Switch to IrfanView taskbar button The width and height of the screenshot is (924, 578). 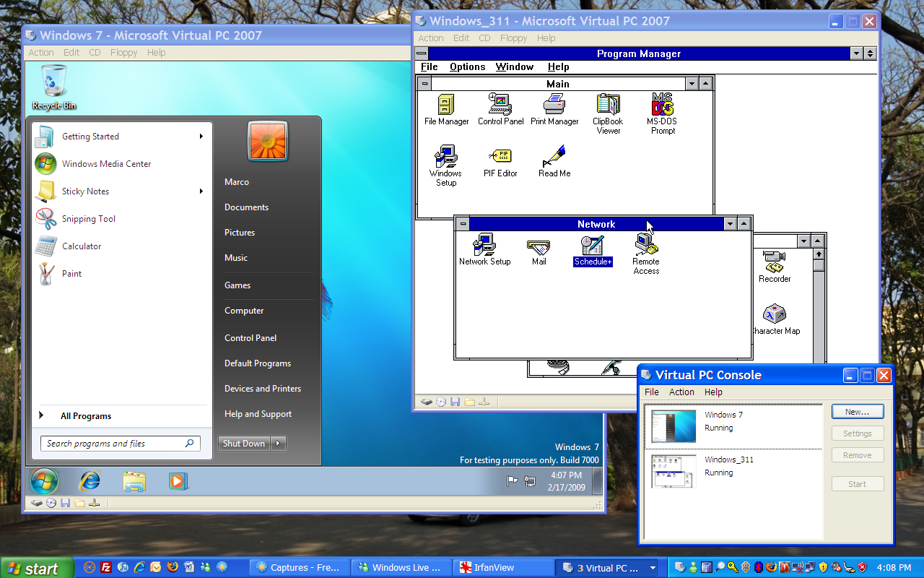(x=504, y=568)
